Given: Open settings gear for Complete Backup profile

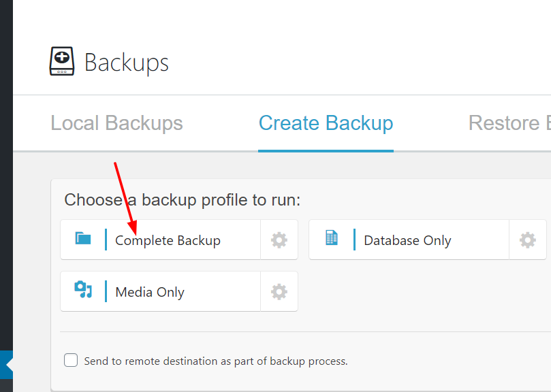Looking at the screenshot, I should [x=279, y=240].
